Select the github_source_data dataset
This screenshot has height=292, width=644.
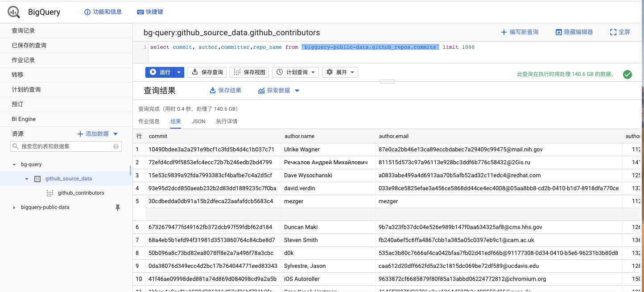coord(69,179)
